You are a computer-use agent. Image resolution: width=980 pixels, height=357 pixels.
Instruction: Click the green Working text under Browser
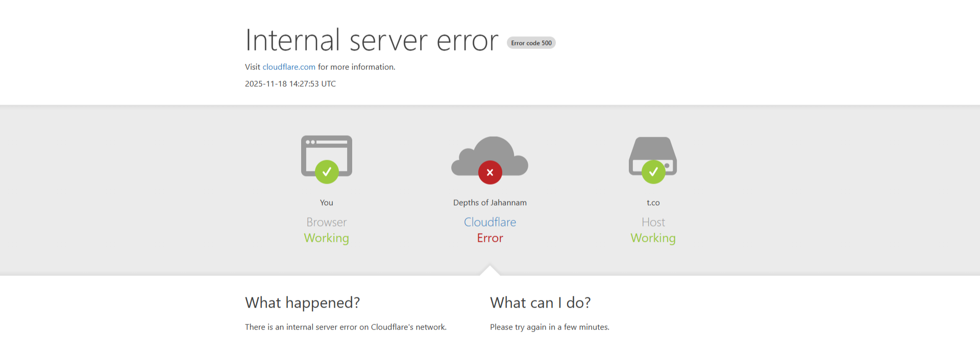[x=327, y=238]
